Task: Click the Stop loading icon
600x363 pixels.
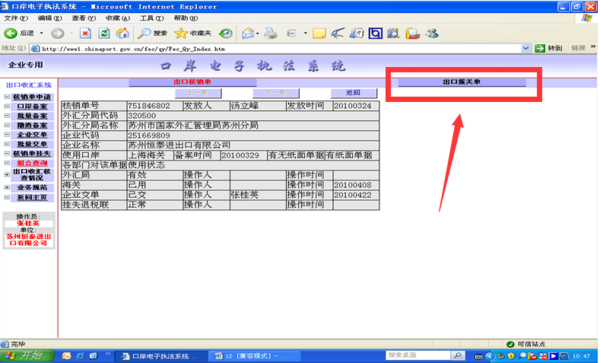Action: click(85, 34)
